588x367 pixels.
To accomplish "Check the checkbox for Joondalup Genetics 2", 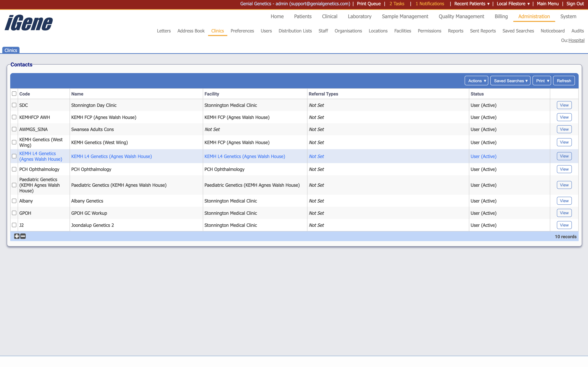I will pyautogui.click(x=14, y=225).
